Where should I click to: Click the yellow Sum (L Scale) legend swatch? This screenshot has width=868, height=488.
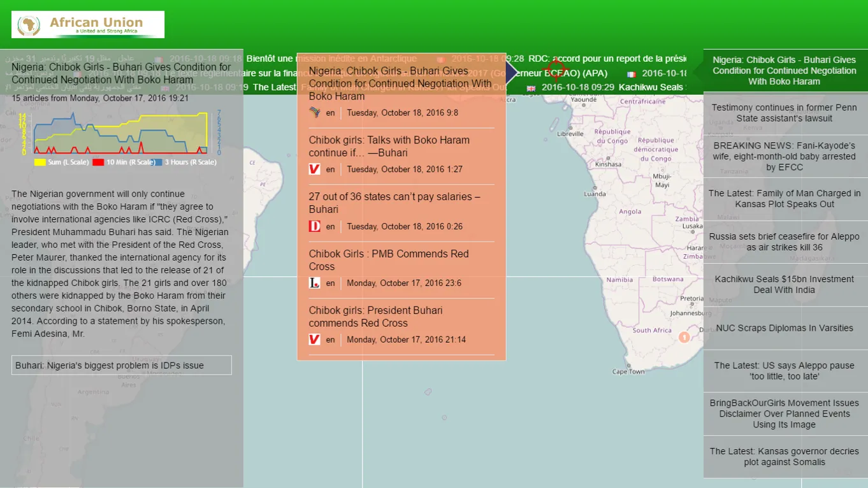[x=40, y=162]
